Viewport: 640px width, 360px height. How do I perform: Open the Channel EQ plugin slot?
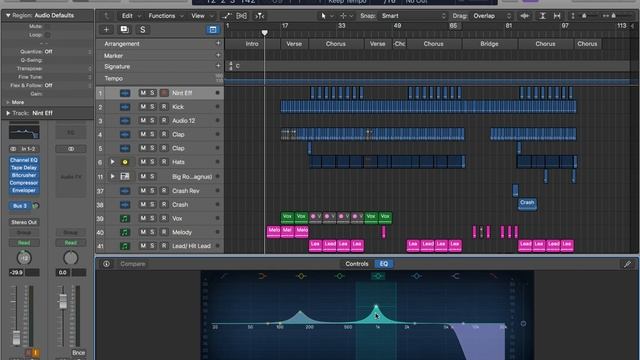pyautogui.click(x=24, y=160)
